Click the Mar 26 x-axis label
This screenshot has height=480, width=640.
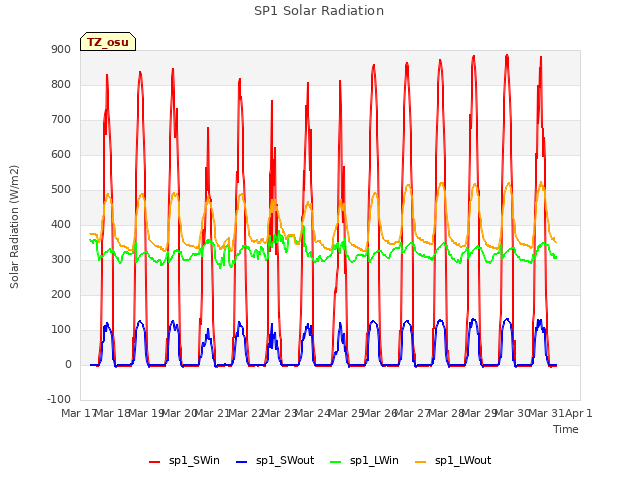coord(379,413)
